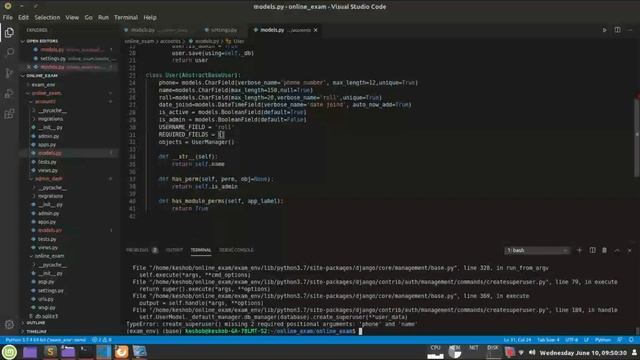Open urls.py in online_exam folder

click(x=45, y=299)
